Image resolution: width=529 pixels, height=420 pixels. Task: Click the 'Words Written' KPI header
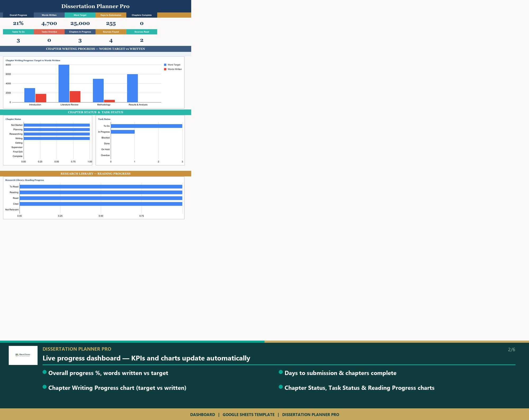click(49, 15)
